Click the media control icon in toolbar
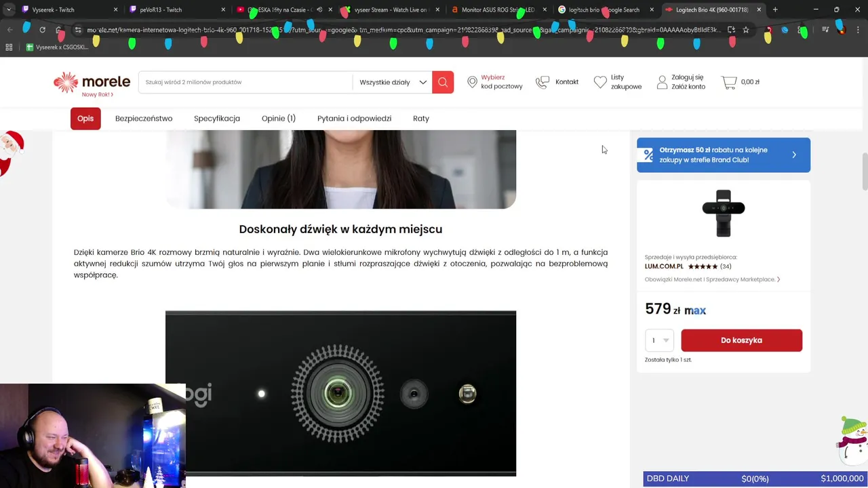The image size is (868, 488). (825, 30)
